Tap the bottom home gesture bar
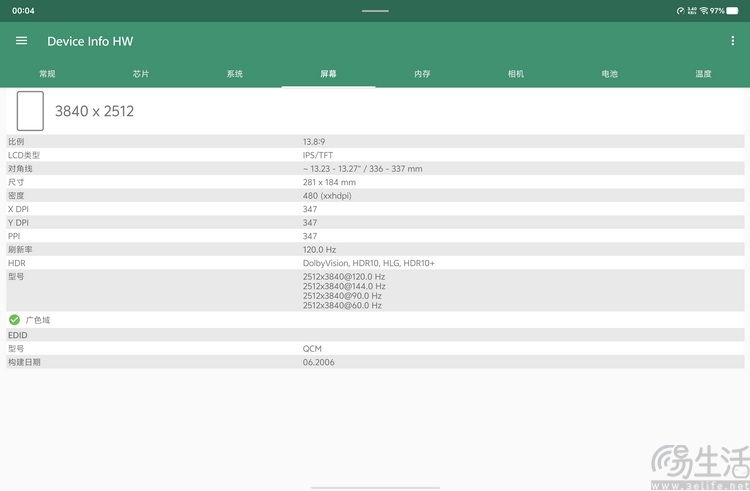The height and width of the screenshot is (491, 750). [x=375, y=488]
